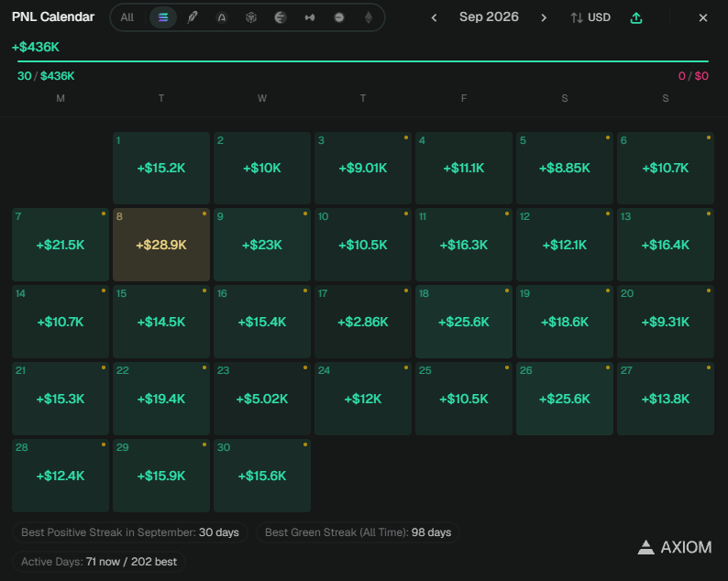Screen dimensions: 728x581
Task: Close the PNL Calendar panel
Action: click(703, 17)
